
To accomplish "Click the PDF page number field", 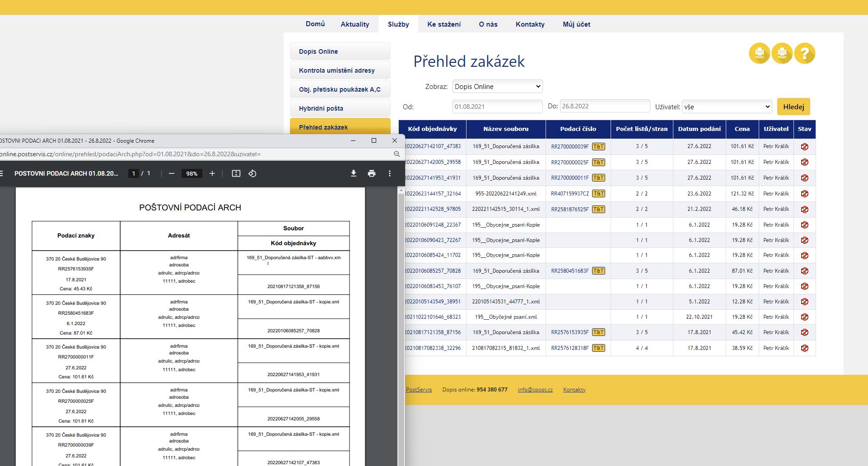I will pos(134,173).
